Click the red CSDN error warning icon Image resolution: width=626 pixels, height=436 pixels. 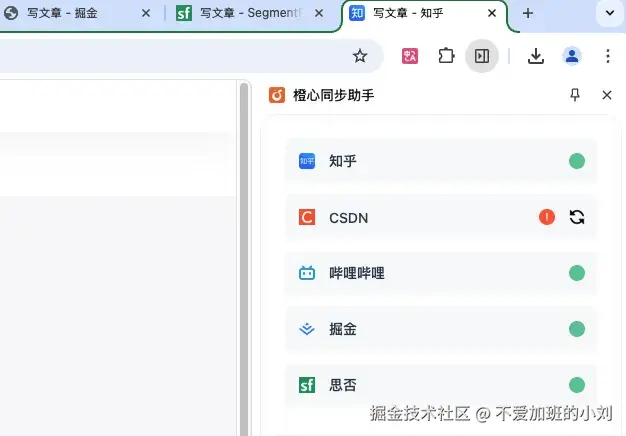point(547,217)
